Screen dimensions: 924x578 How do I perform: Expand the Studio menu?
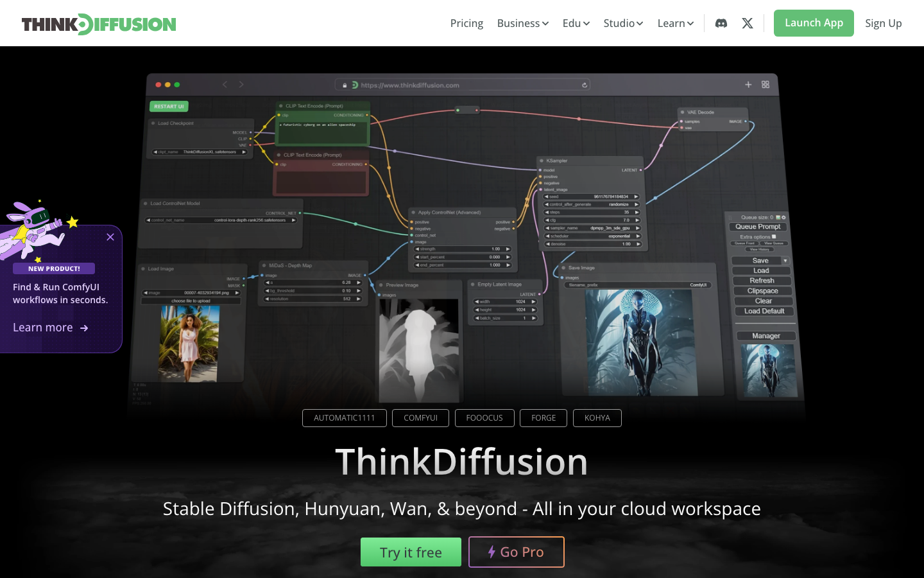coord(623,23)
